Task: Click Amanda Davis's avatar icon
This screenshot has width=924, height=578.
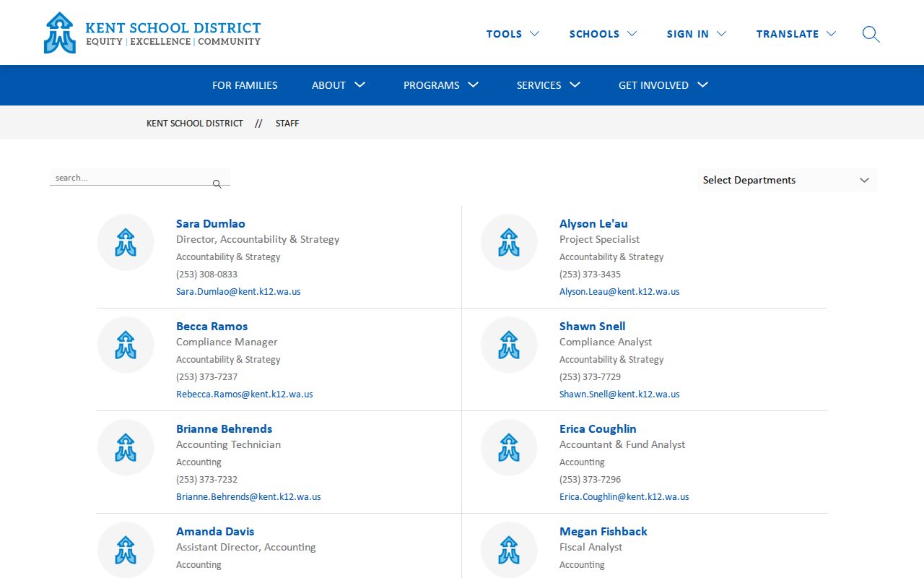Action: 126,550
